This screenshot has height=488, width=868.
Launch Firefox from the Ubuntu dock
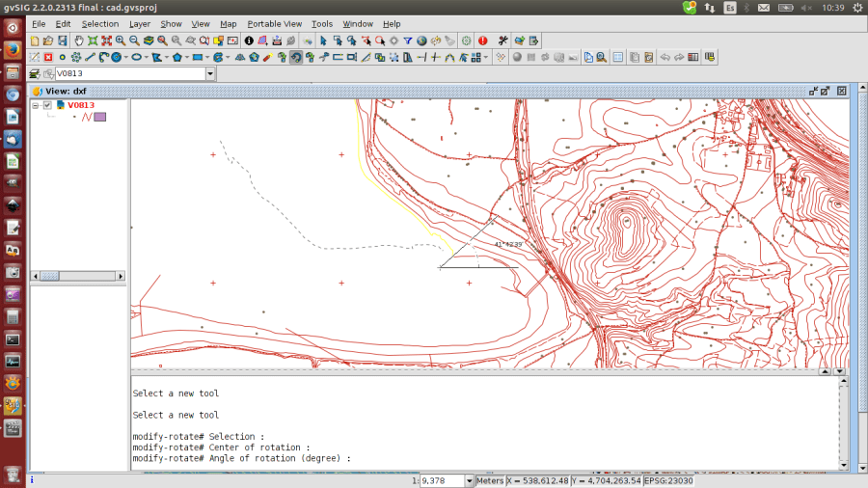click(x=13, y=50)
